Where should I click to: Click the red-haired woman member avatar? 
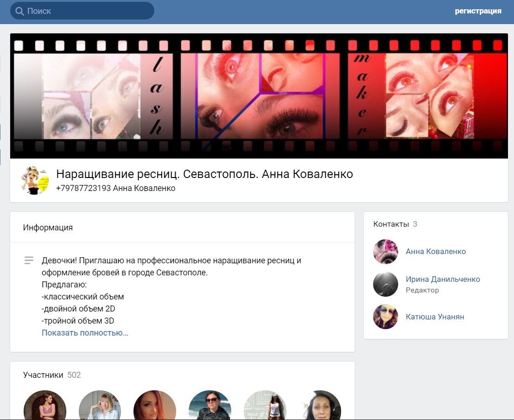155,405
